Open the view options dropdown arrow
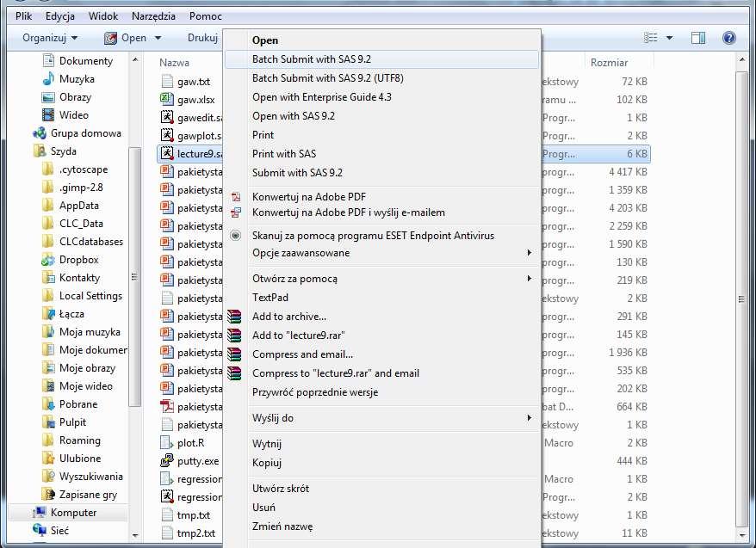756x548 pixels. (x=670, y=38)
